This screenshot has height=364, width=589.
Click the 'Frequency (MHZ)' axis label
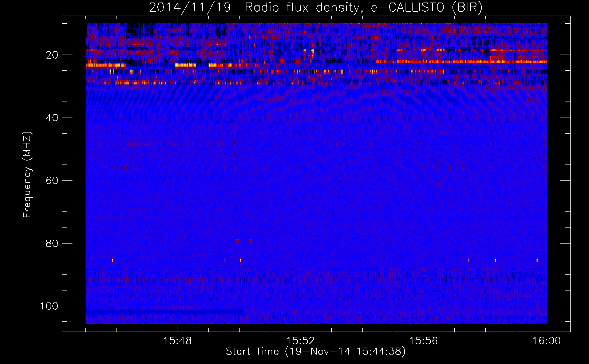[x=27, y=175]
